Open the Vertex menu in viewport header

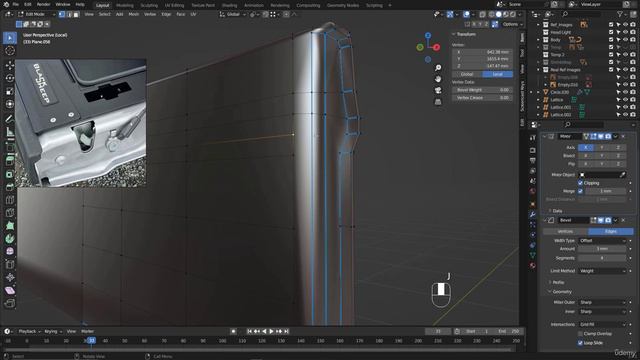click(x=150, y=14)
